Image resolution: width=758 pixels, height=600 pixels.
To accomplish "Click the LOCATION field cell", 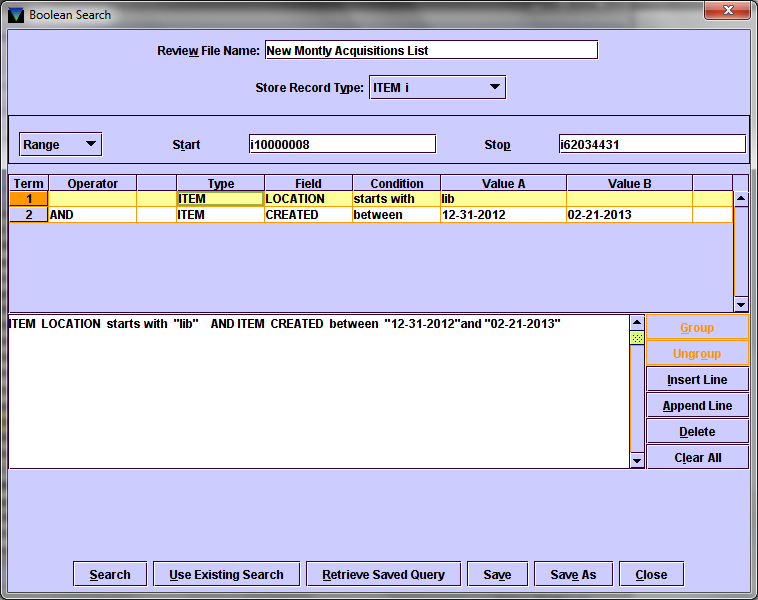I will click(308, 199).
